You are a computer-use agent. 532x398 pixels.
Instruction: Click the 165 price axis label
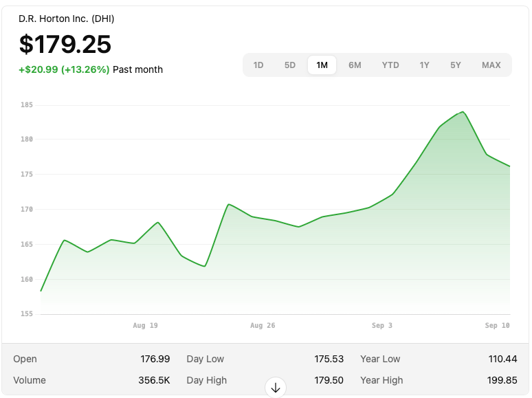pos(27,244)
